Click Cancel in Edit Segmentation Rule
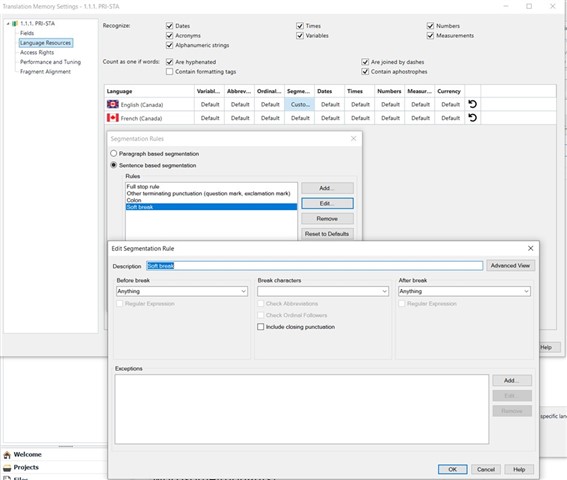 (x=486, y=469)
